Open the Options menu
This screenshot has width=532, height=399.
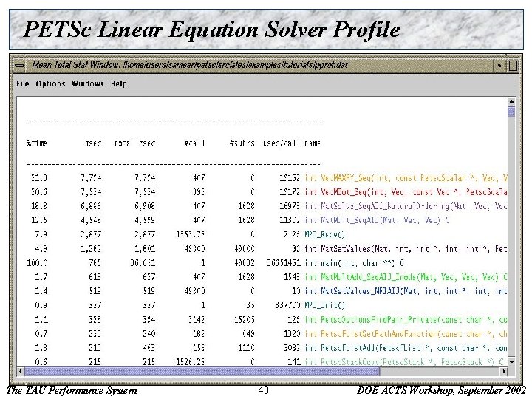(50, 83)
